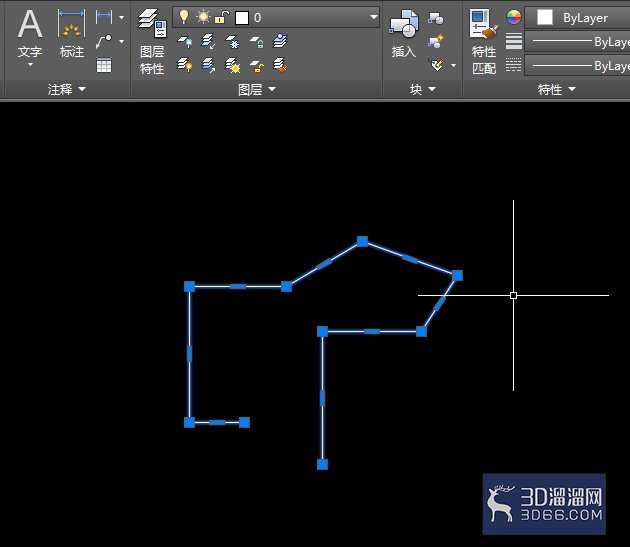Click Turn All Layers On icon

pyautogui.click(x=185, y=65)
